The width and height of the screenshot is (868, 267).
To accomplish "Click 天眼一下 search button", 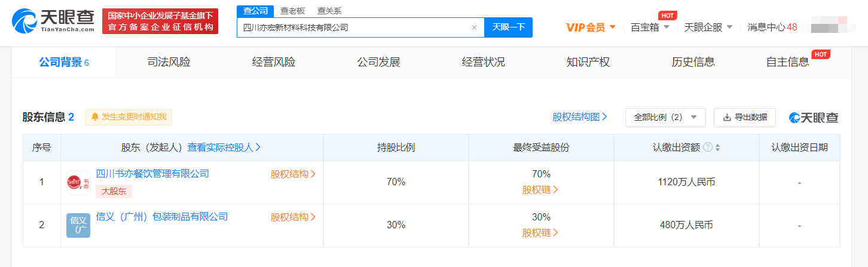I will tap(508, 27).
